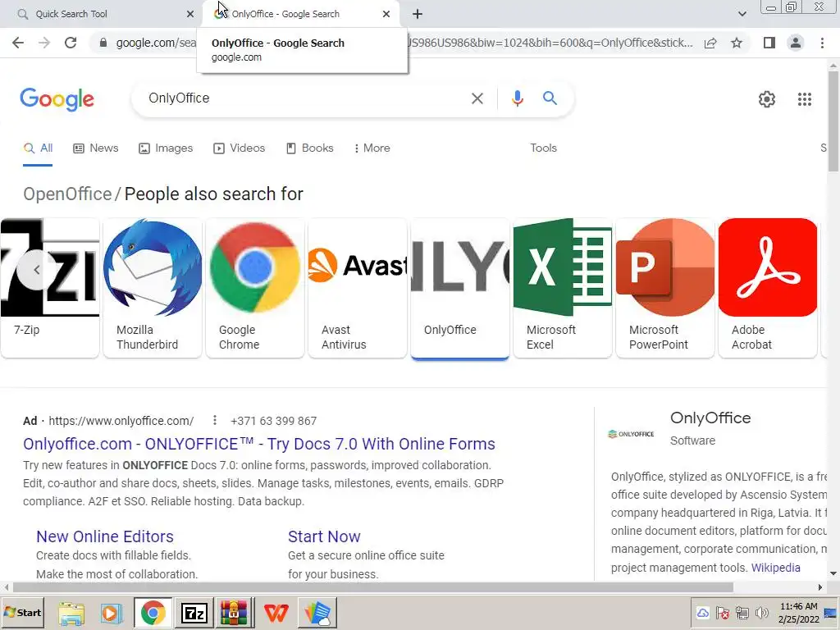Open the Start Now sitelink
Image resolution: width=840 pixels, height=630 pixels.
324,536
